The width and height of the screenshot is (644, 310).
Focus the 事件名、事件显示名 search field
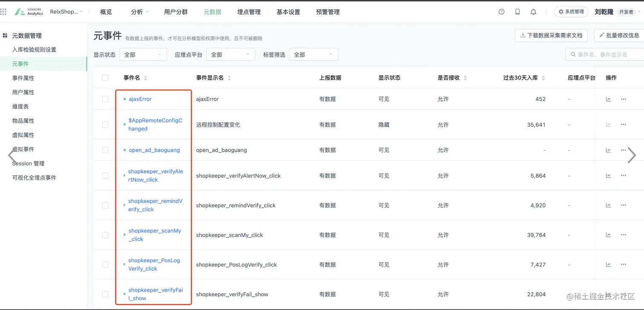[605, 55]
